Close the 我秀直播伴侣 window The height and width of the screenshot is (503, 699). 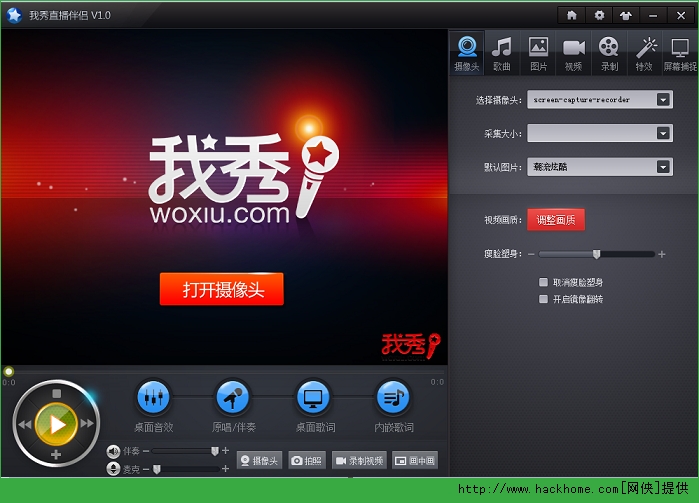681,16
